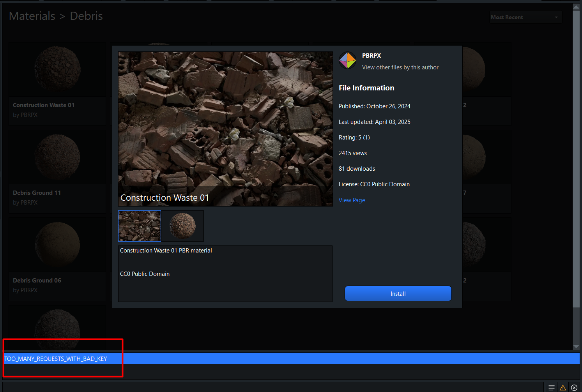Viewport: 582px width, 392px height.
Task: Click the orange warning triangle icon
Action: [563, 387]
